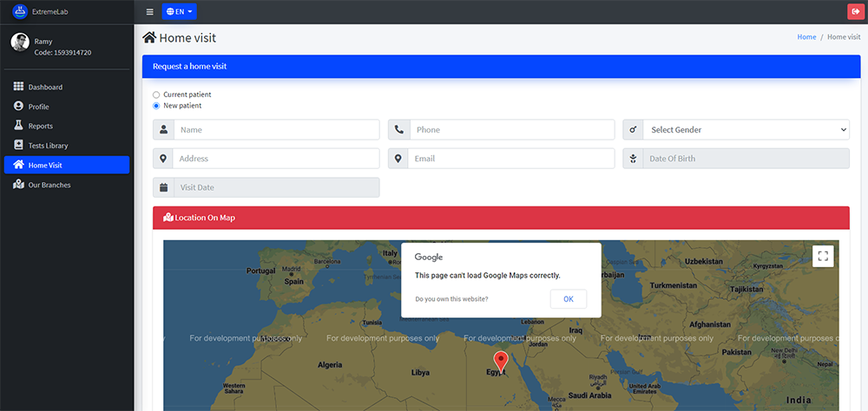Click the phone icon beside Phone field

pyautogui.click(x=399, y=130)
